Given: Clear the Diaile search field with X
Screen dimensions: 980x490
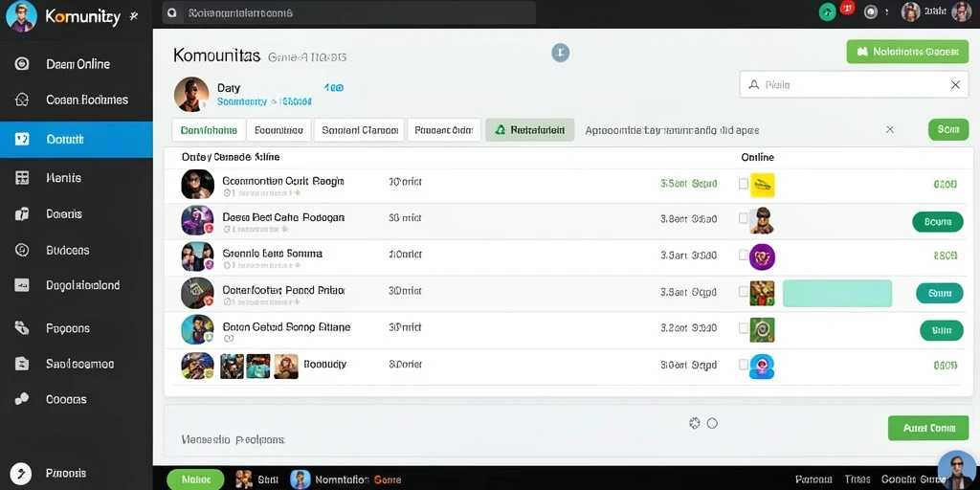Looking at the screenshot, I should pos(955,84).
